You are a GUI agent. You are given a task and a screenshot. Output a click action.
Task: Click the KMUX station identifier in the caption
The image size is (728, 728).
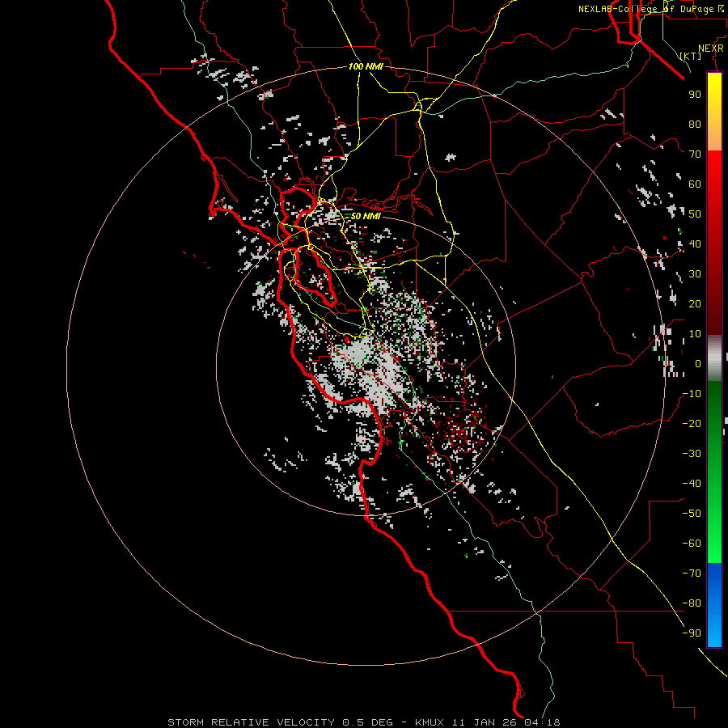430,722
